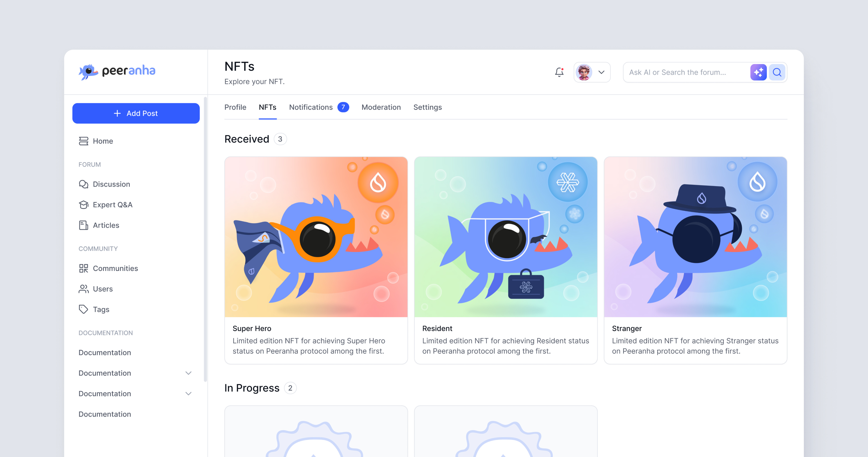Viewport: 868px width, 457px height.
Task: Select the Notifications tab
Action: (311, 107)
